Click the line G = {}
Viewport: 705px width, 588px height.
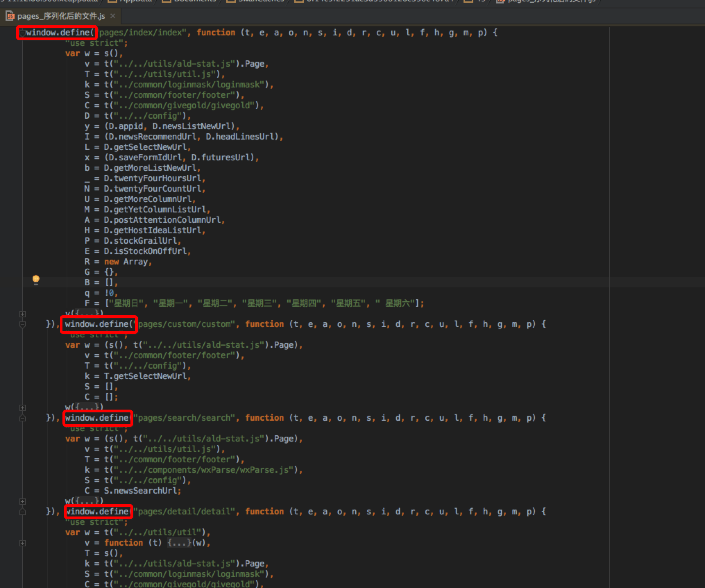[101, 272]
